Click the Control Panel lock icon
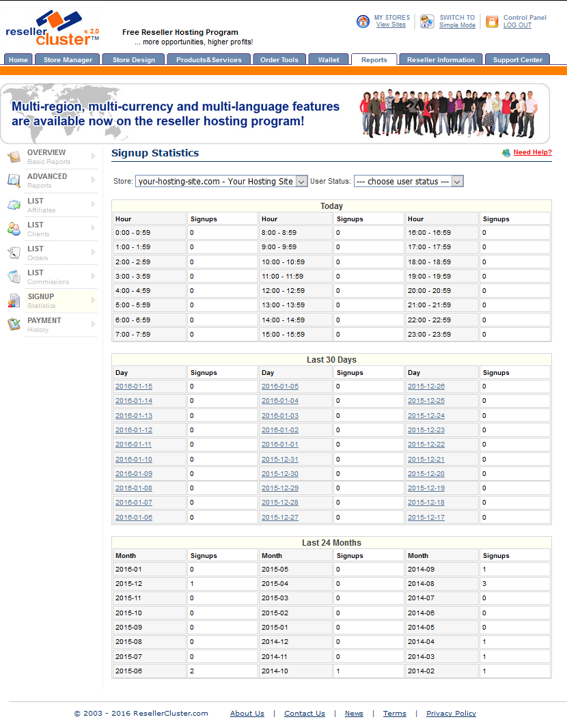Image resolution: width=567 pixels, height=728 pixels. tap(493, 21)
